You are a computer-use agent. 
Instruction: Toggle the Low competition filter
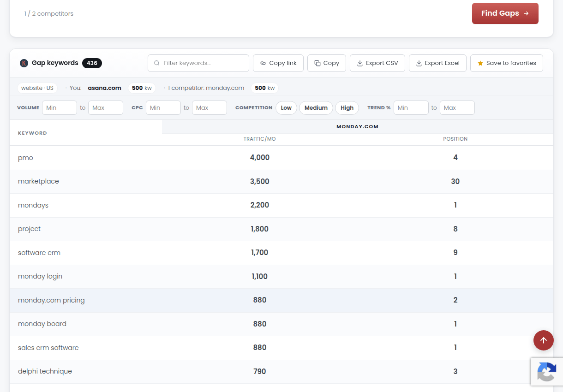286,108
